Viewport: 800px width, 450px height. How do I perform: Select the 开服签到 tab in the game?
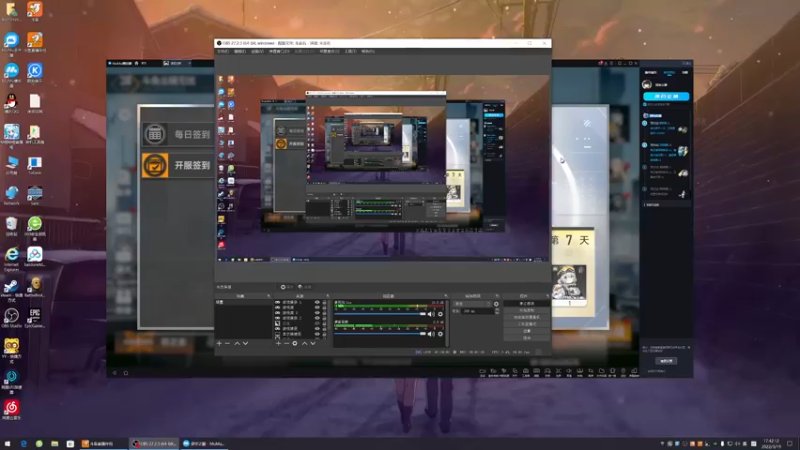point(177,165)
